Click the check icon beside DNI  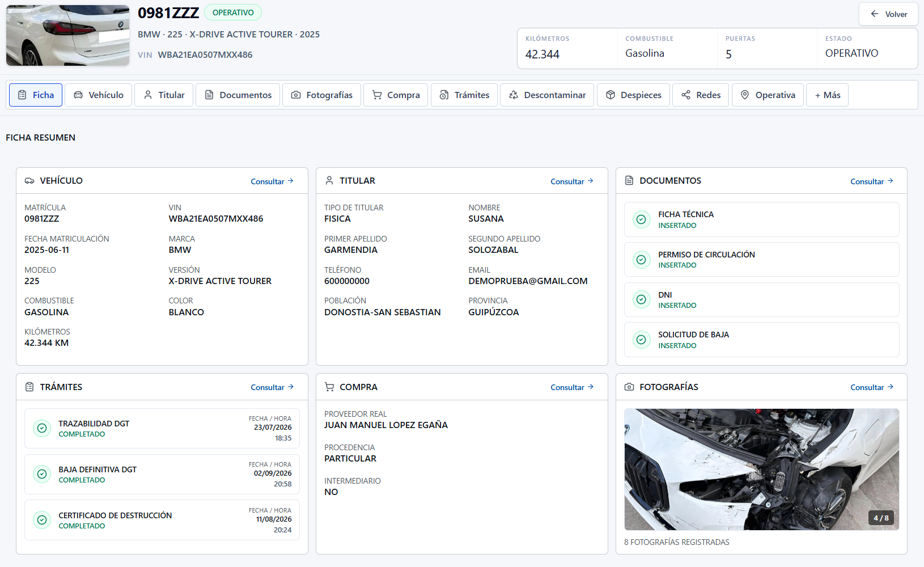641,299
